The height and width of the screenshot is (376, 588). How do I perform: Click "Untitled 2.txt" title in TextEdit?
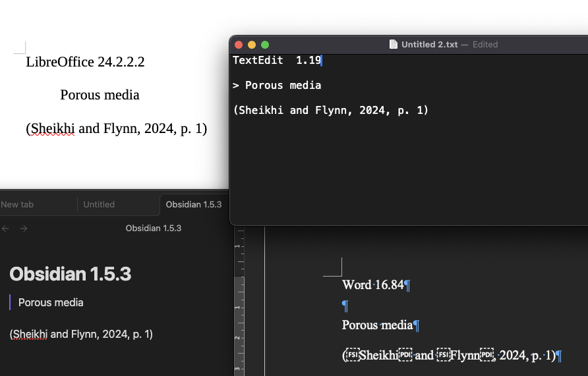429,45
